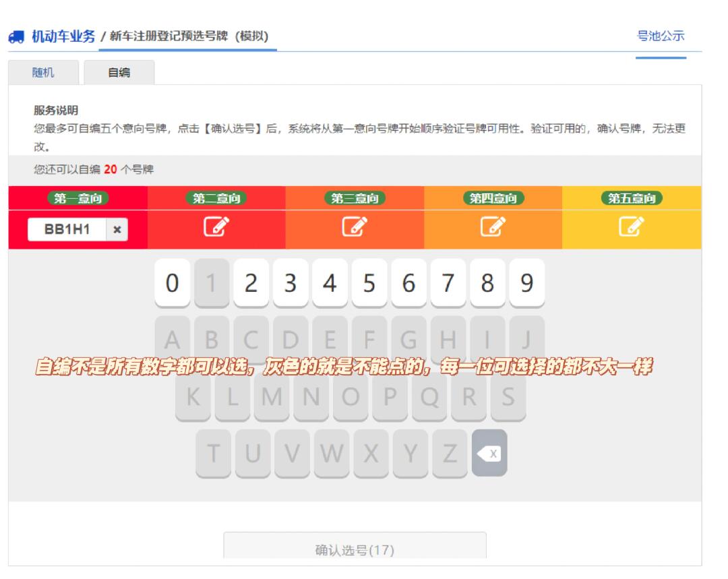Select the red remaining count 20
Image resolution: width=728 pixels, height=579 pixels.
tap(111, 169)
